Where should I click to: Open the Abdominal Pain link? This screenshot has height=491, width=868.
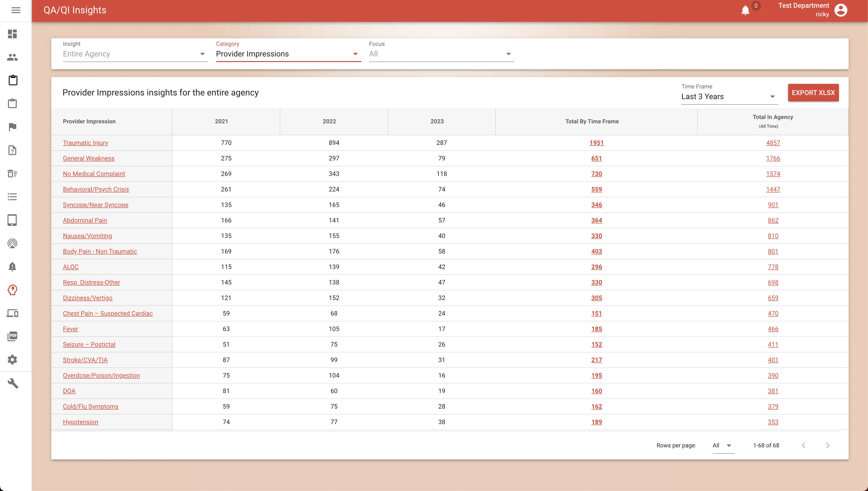[85, 220]
